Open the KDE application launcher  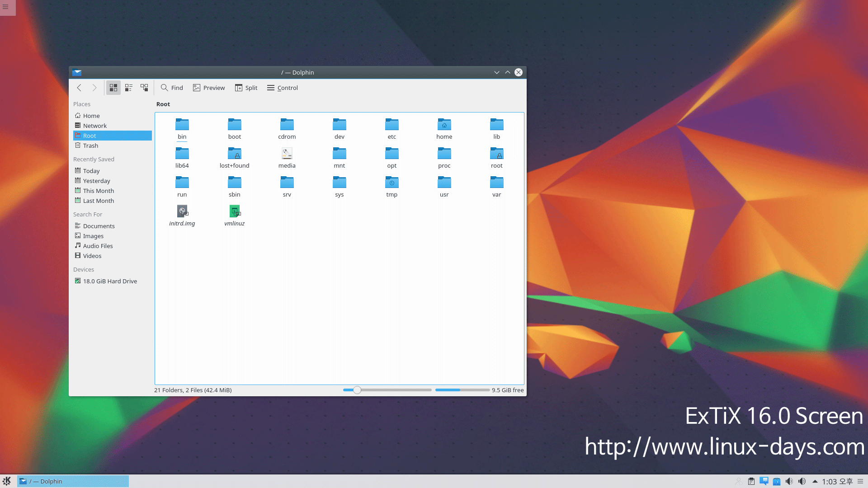click(7, 481)
